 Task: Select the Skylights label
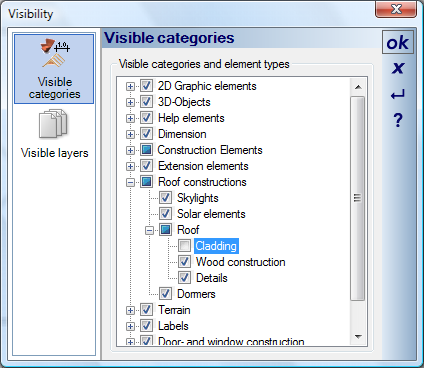tap(198, 198)
